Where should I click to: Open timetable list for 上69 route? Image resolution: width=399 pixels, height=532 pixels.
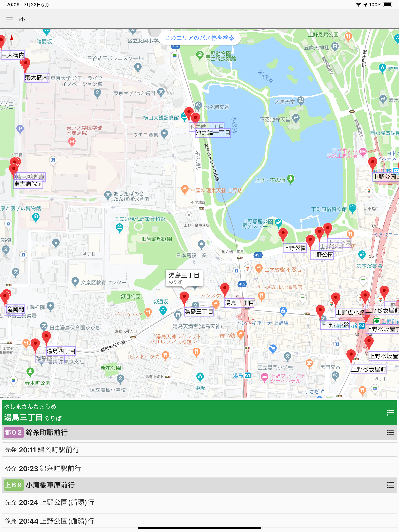(x=390, y=485)
